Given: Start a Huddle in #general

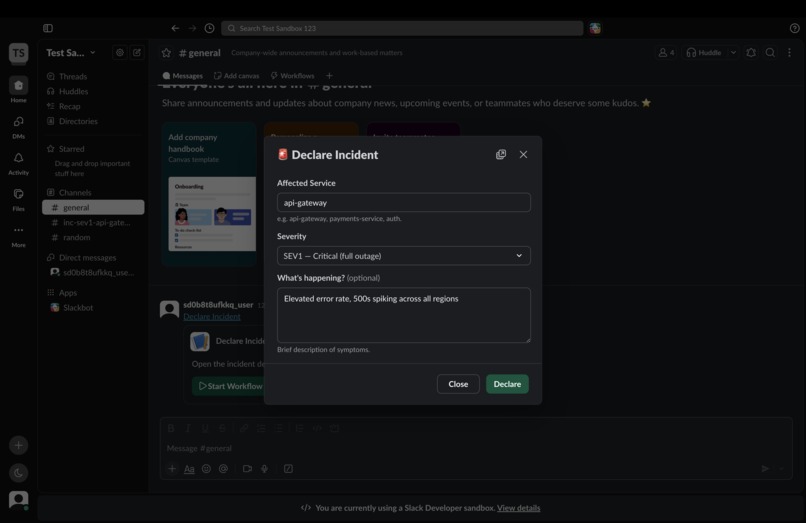Looking at the screenshot, I should tap(704, 52).
